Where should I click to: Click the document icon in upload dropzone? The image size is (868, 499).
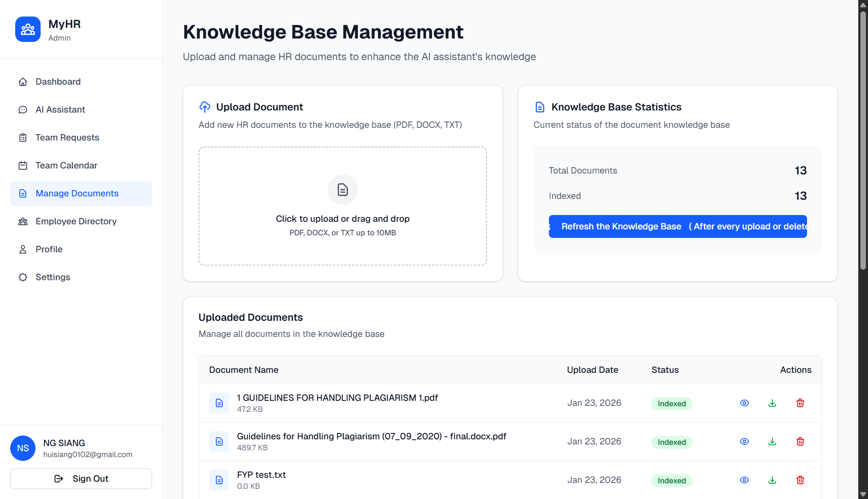coord(342,190)
